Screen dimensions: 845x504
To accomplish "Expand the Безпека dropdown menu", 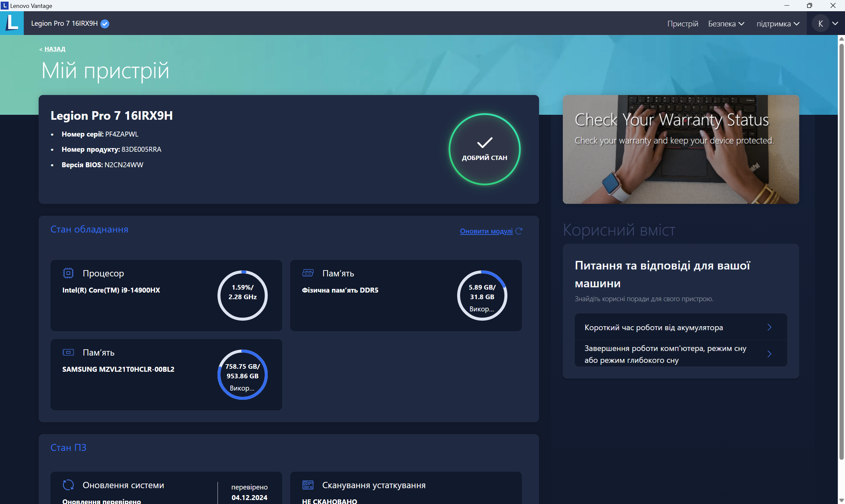I will click(x=726, y=24).
